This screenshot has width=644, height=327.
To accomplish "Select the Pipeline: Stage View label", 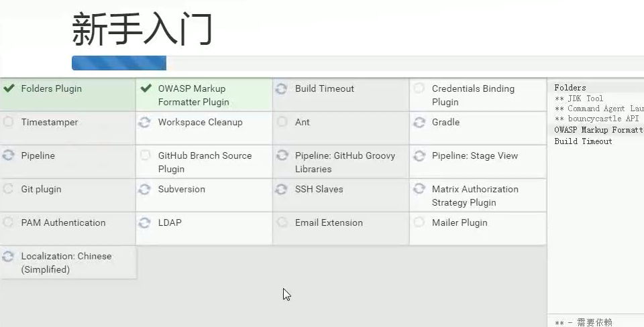I will [475, 156].
